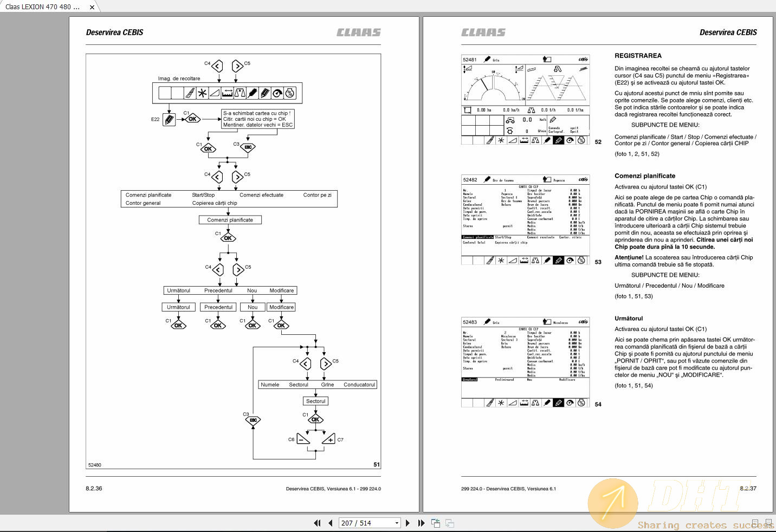
Task: Click the bold Următorul heading on right page
Action: pyautogui.click(x=629, y=319)
